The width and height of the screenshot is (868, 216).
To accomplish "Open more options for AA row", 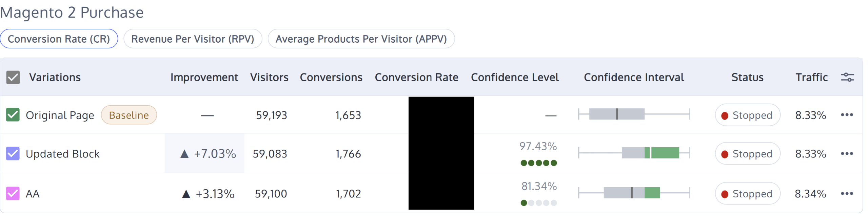I will click(846, 194).
